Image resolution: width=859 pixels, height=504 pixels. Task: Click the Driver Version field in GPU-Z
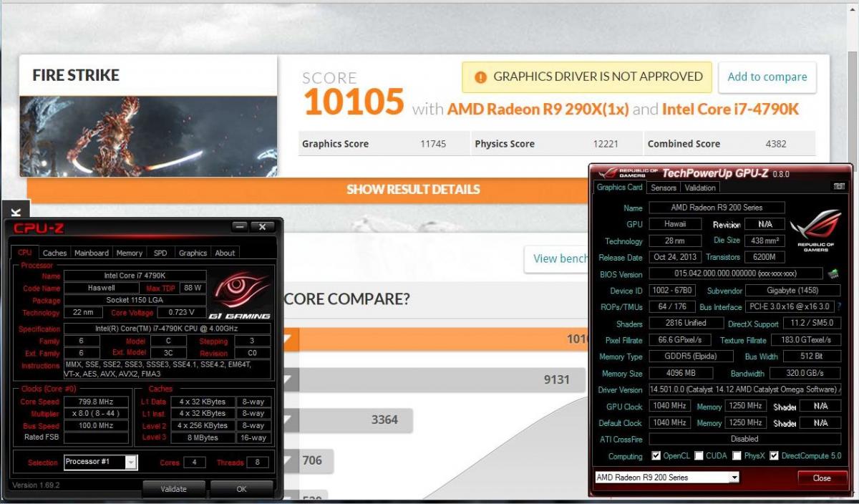pyautogui.click(x=744, y=389)
